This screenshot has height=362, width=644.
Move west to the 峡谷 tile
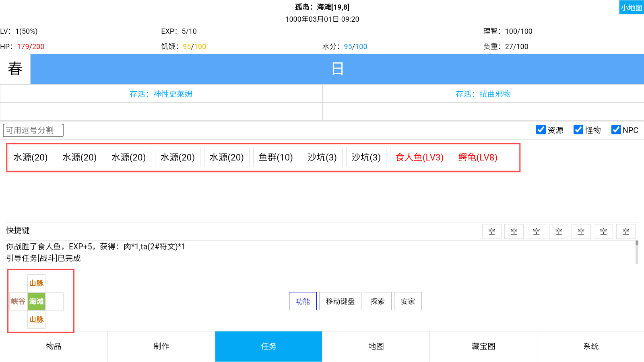point(18,301)
